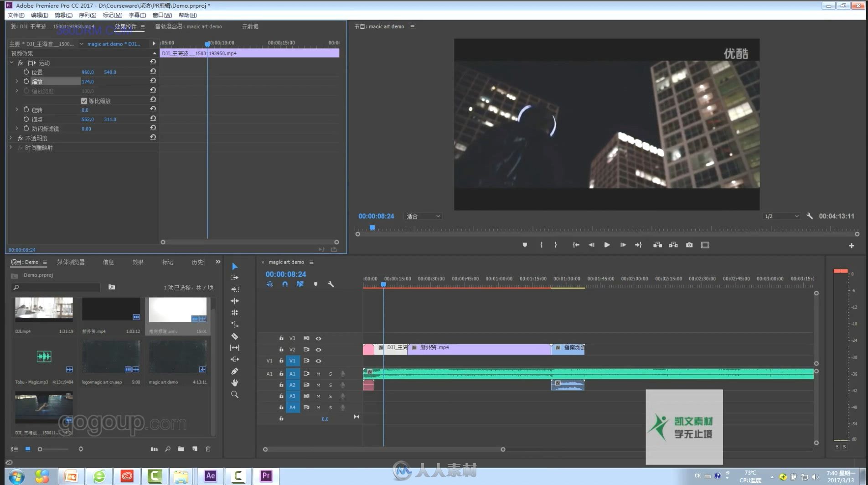The height and width of the screenshot is (485, 868).
Task: Open the File menu
Action: [x=15, y=15]
